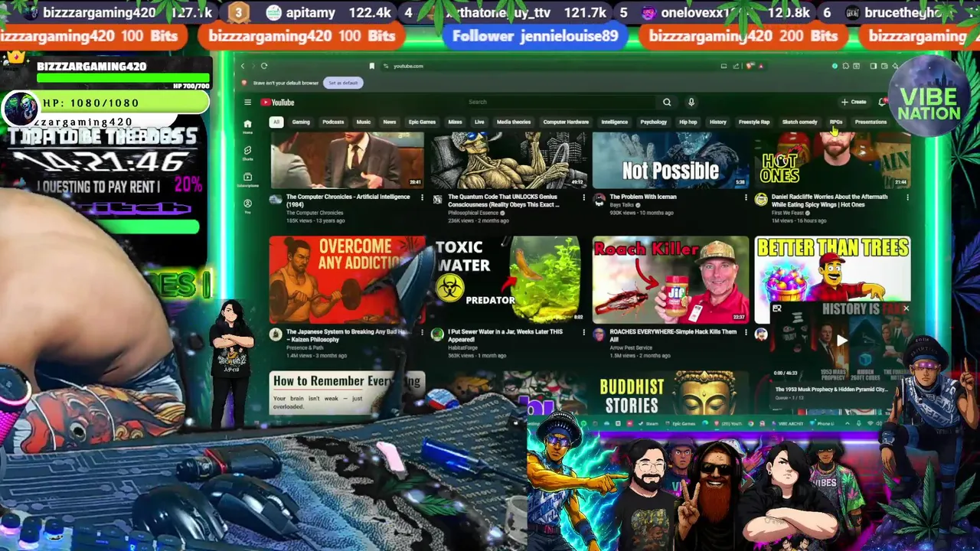Select the Gaming filter chip
980x551 pixels.
[x=301, y=122]
